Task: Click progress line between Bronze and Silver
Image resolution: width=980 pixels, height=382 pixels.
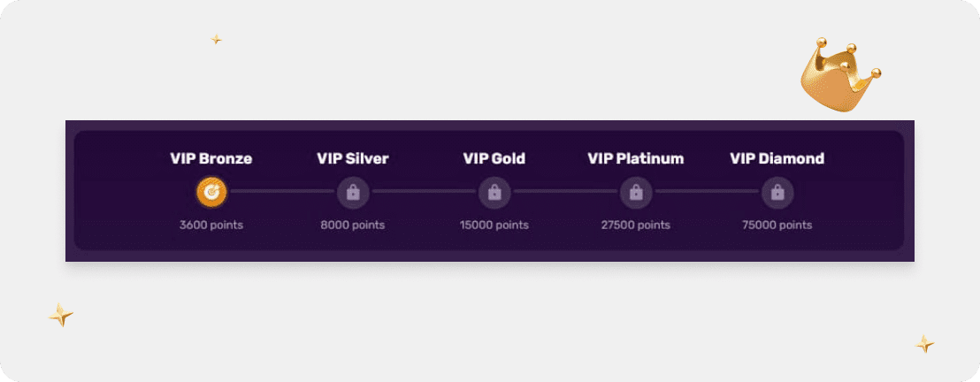Action: 282,191
